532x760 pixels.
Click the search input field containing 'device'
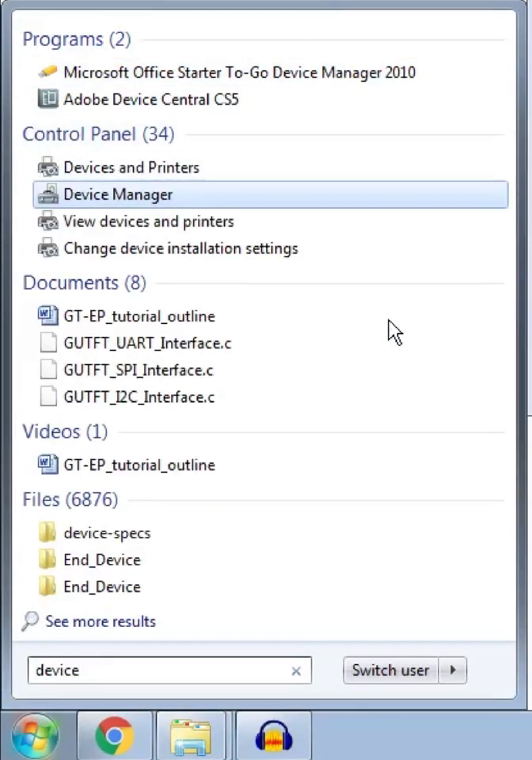point(160,670)
